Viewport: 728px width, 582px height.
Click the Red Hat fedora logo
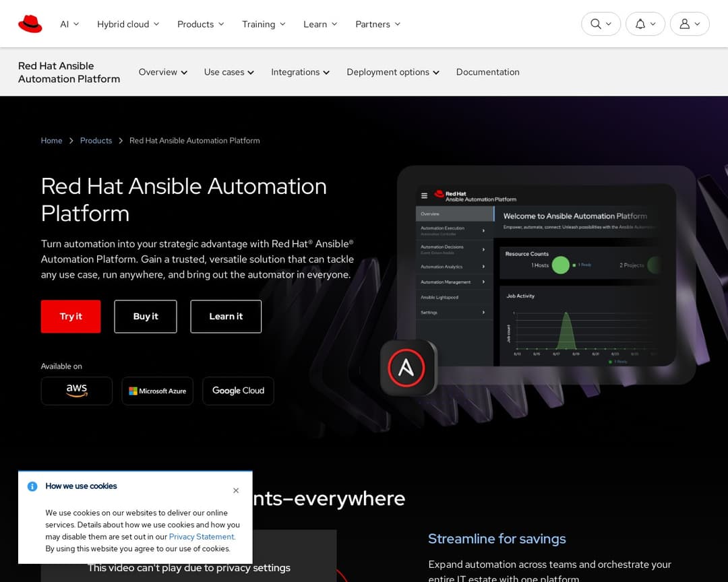click(30, 22)
